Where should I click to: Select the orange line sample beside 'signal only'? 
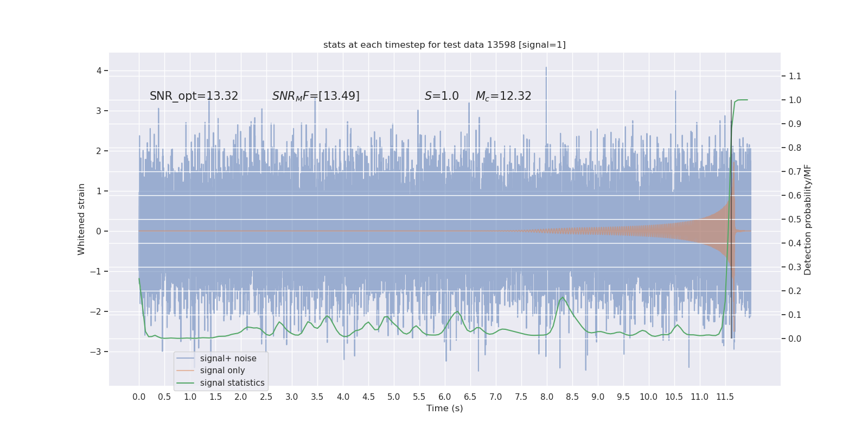tap(185, 371)
